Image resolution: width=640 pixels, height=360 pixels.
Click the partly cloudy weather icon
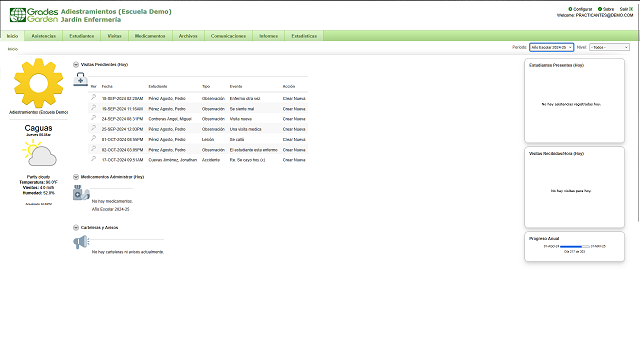click(40, 153)
